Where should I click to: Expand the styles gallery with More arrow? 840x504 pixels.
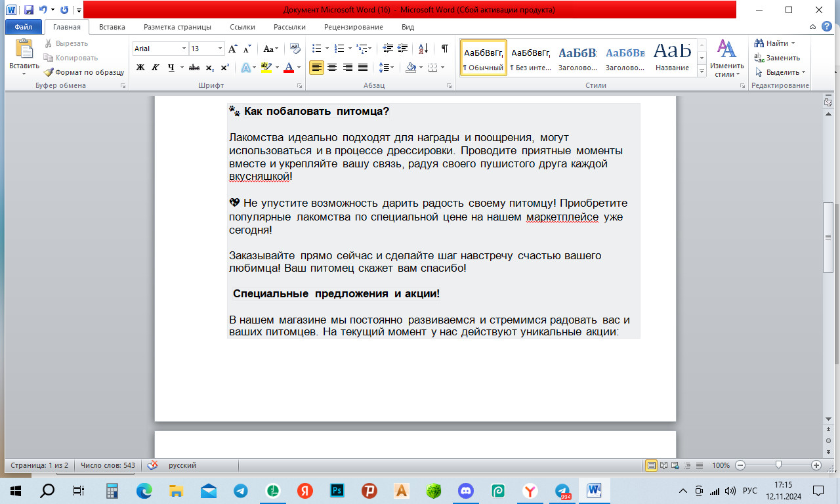click(x=702, y=72)
